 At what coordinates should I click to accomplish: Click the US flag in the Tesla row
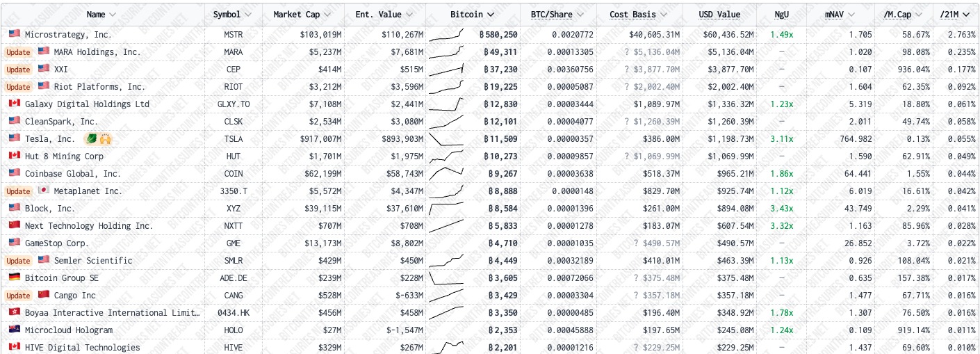pos(15,138)
